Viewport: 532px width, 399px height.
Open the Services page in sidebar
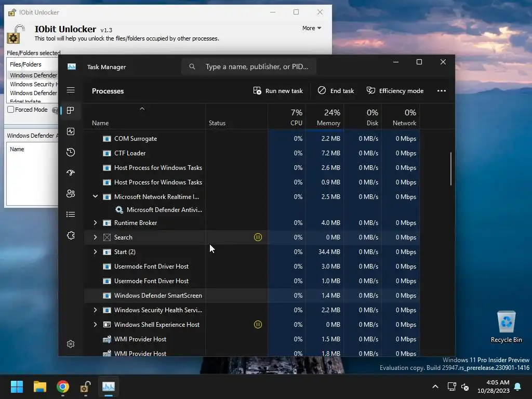(71, 235)
